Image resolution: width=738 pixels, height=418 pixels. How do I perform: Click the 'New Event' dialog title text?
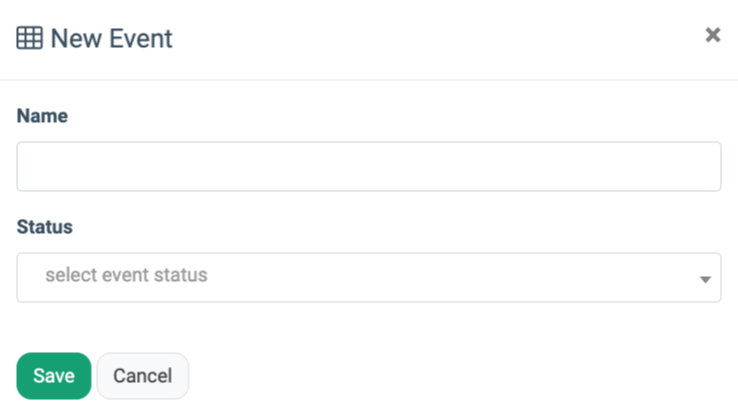tap(111, 39)
